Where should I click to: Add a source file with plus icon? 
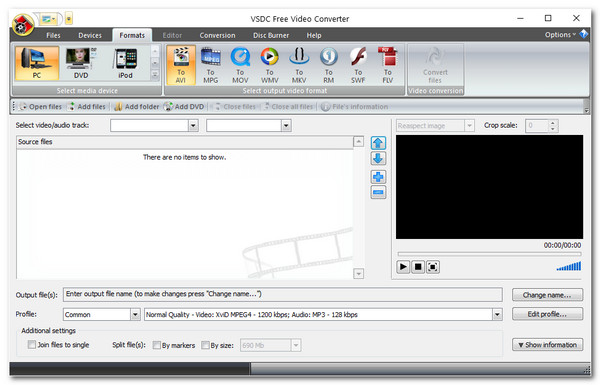[378, 177]
